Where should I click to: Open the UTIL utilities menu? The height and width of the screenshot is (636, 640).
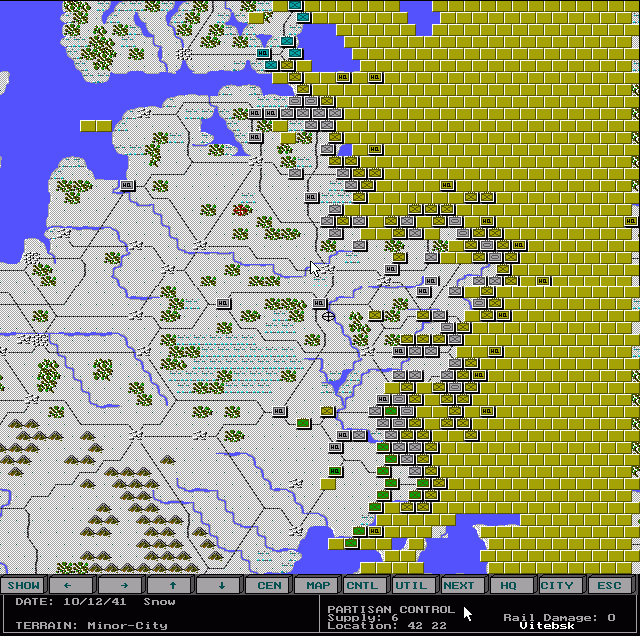tap(416, 585)
